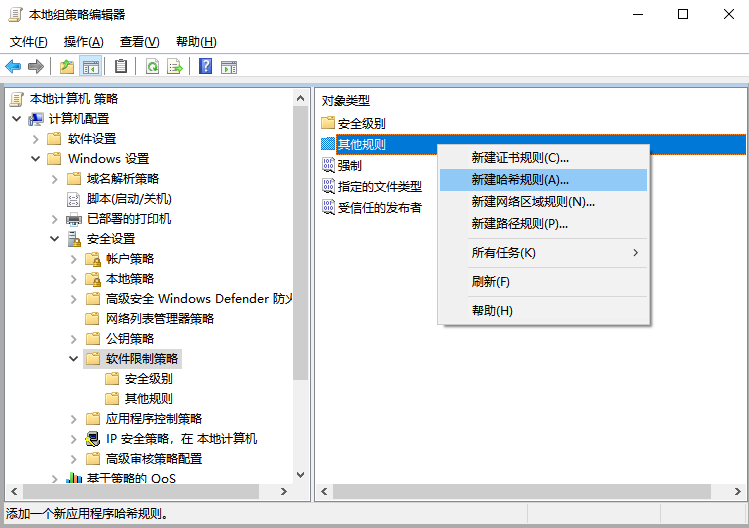
Task: Toggle the Show/Hide action pane icon
Action: (x=229, y=67)
